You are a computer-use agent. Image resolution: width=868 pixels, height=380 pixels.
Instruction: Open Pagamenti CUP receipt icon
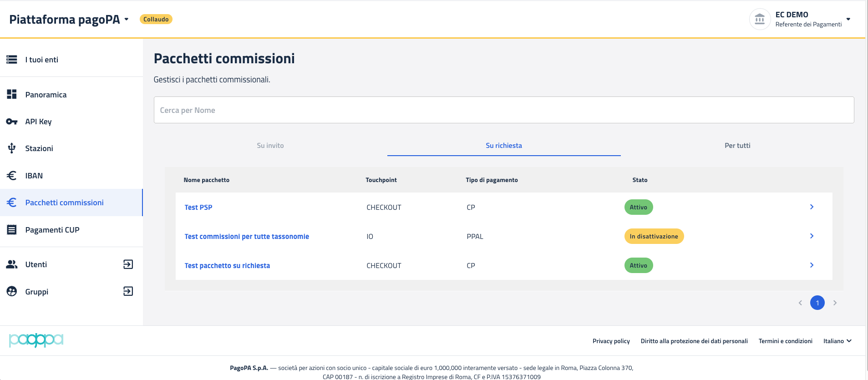pos(12,230)
